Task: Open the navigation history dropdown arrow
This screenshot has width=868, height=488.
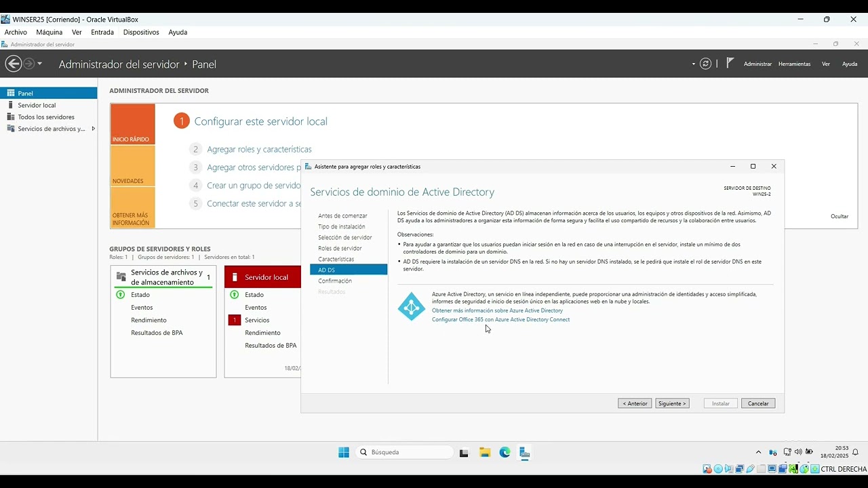Action: tap(39, 64)
